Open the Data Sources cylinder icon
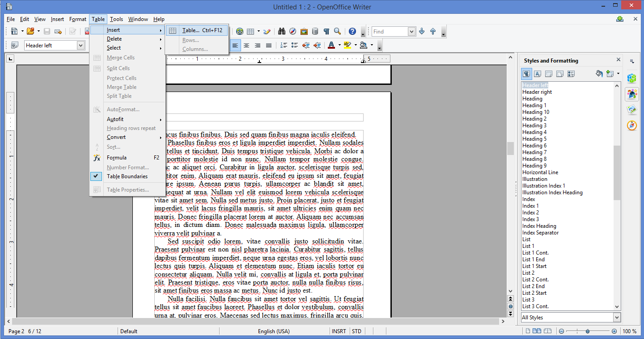 tap(315, 31)
